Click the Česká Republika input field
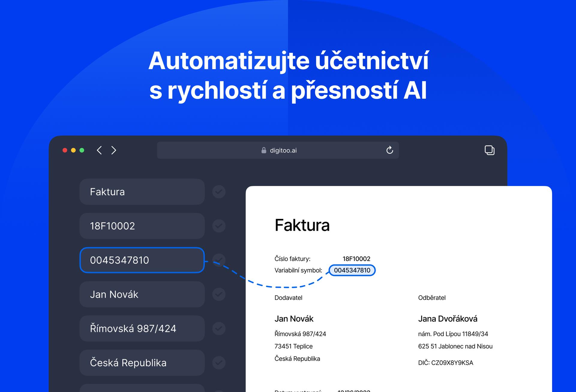The image size is (576, 392). (x=142, y=363)
